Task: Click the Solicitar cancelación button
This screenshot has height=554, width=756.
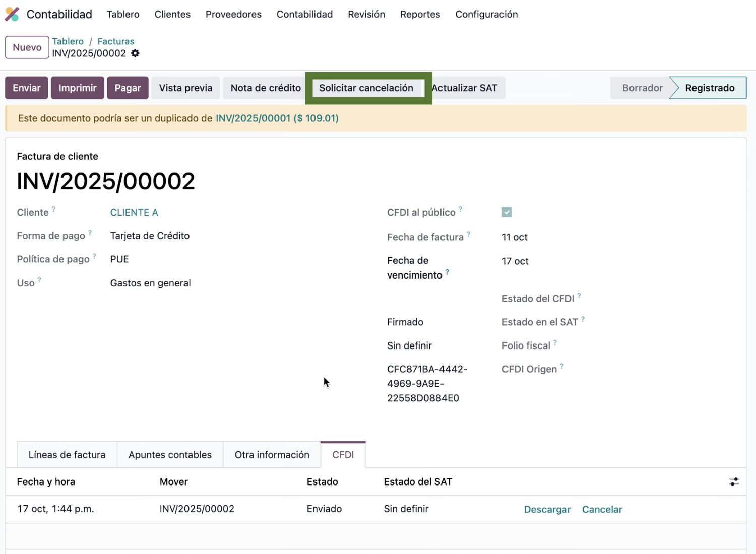Action: [x=366, y=88]
